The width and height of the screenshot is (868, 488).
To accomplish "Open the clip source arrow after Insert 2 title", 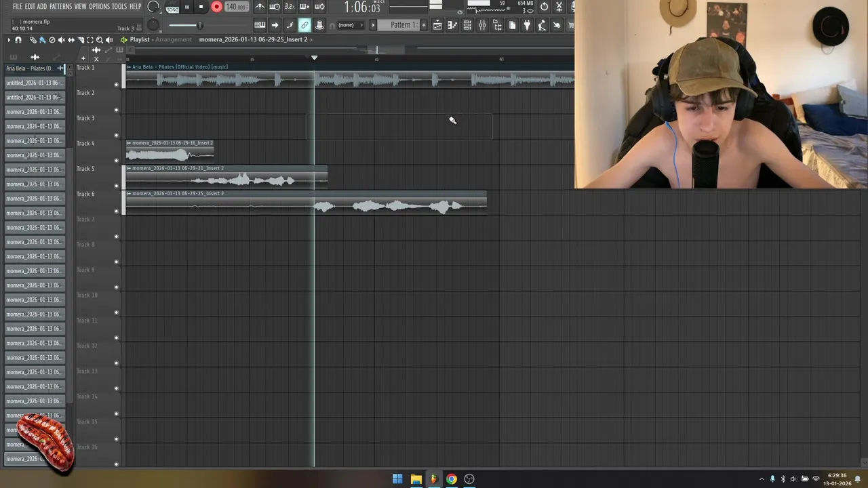I will [x=313, y=39].
